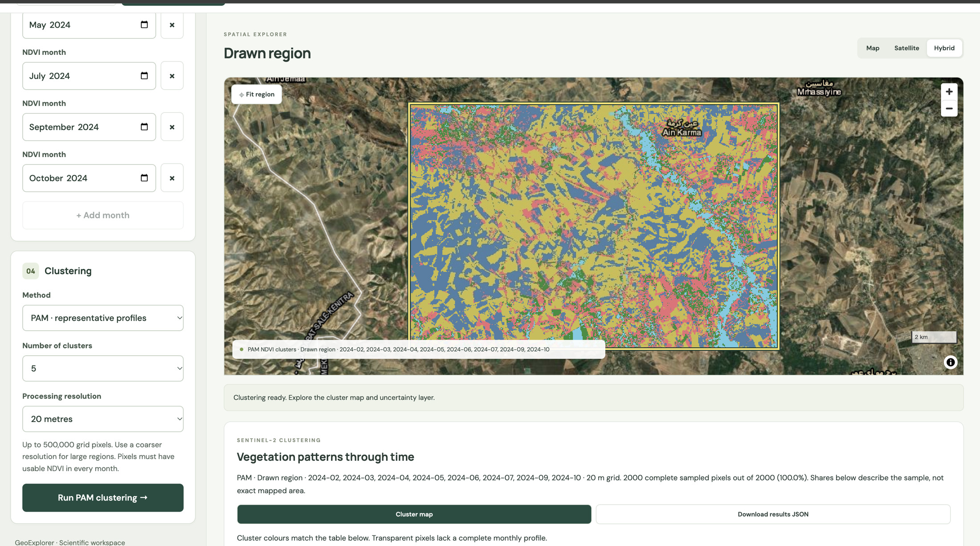Select the Cluster map tab
980x546 pixels.
point(414,514)
